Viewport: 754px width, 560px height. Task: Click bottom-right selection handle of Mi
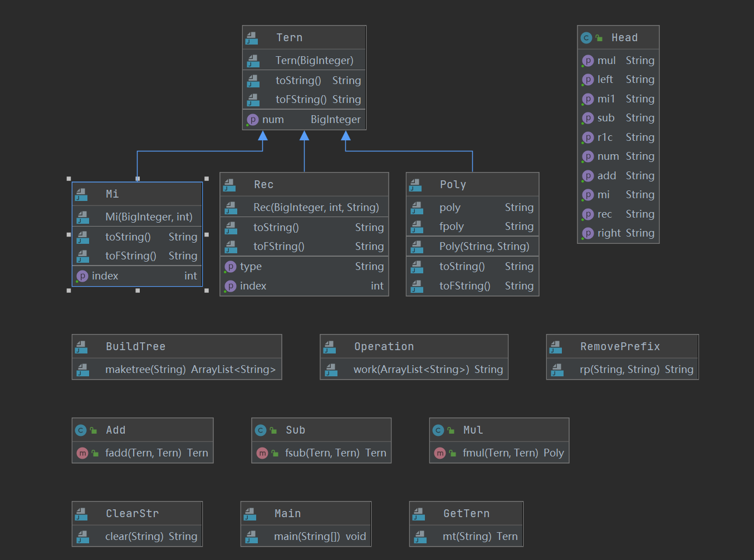(x=207, y=291)
